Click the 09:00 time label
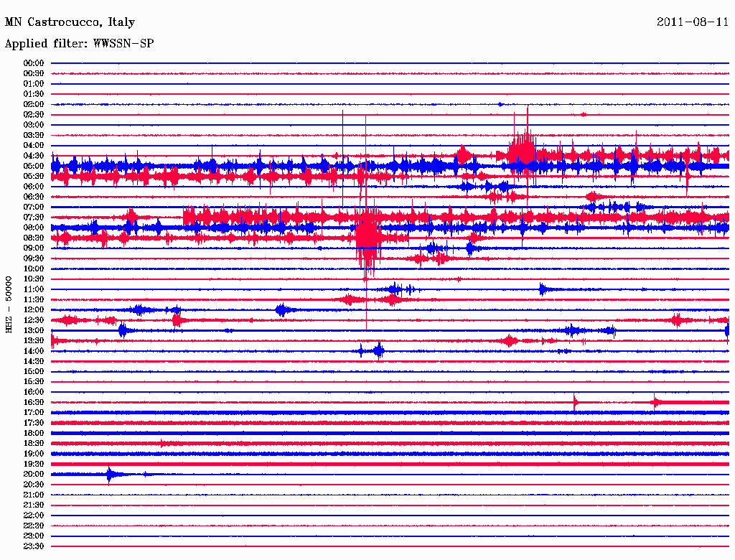The width and height of the screenshot is (735, 560). pyautogui.click(x=34, y=248)
